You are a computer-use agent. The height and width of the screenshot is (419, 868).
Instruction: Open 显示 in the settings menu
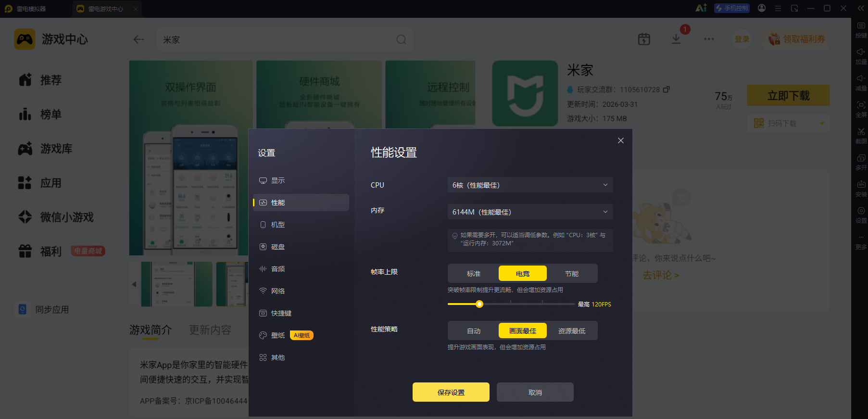coord(301,180)
